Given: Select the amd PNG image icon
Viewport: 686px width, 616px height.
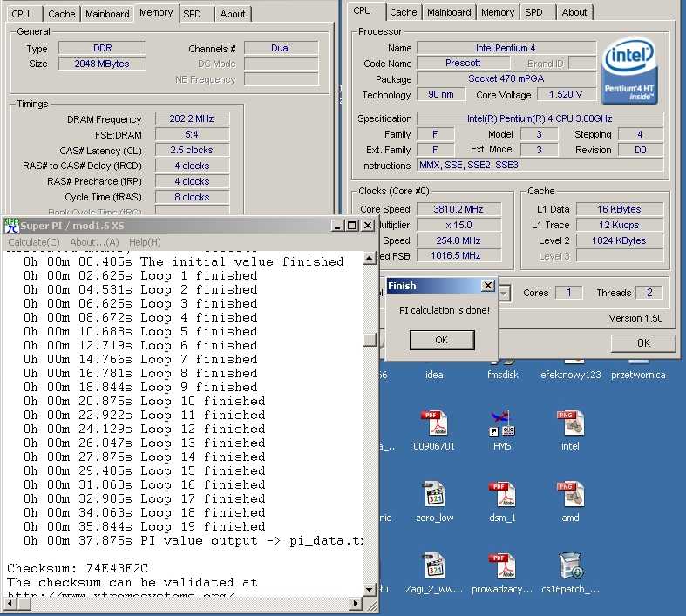Looking at the screenshot, I should click(570, 496).
